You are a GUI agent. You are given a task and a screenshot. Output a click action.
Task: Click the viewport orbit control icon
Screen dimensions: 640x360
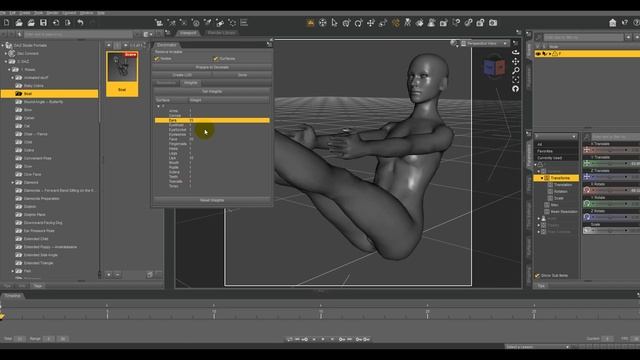(x=516, y=52)
